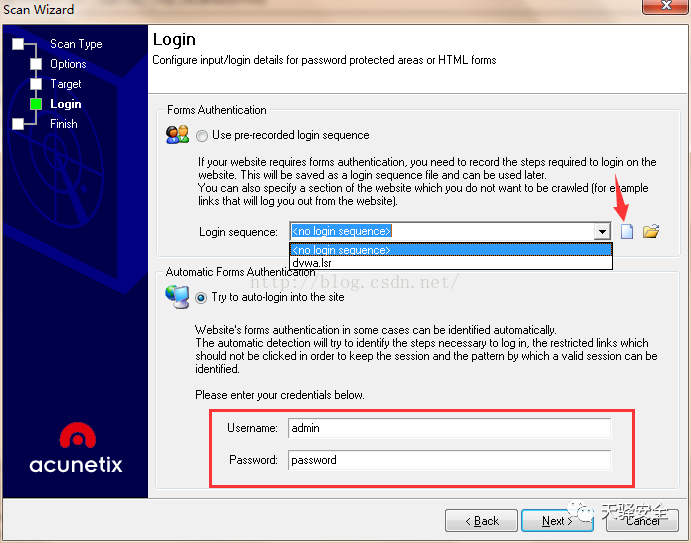Choose dvwa.lsr from the dropdown list
The height and width of the screenshot is (543, 691).
[x=451, y=263]
